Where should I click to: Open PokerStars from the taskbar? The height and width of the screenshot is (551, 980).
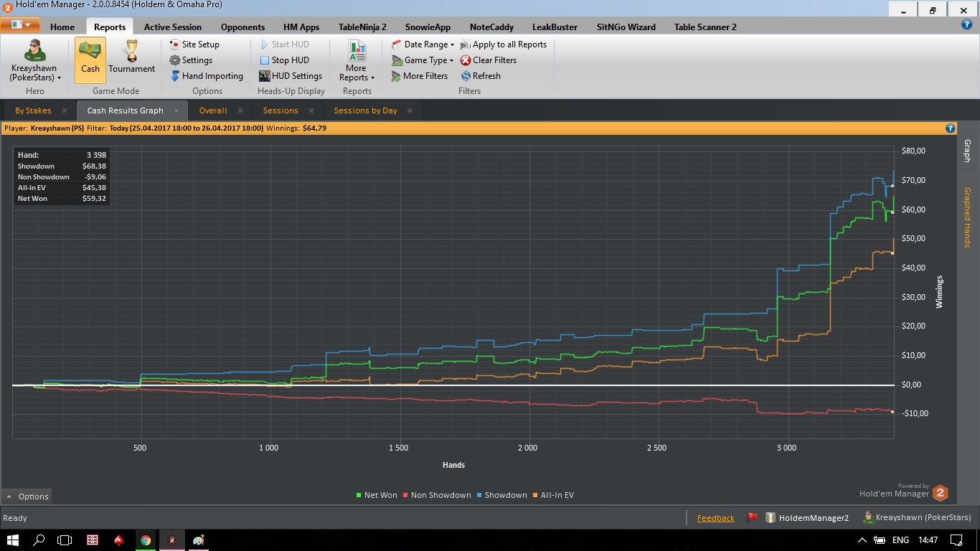(x=119, y=540)
